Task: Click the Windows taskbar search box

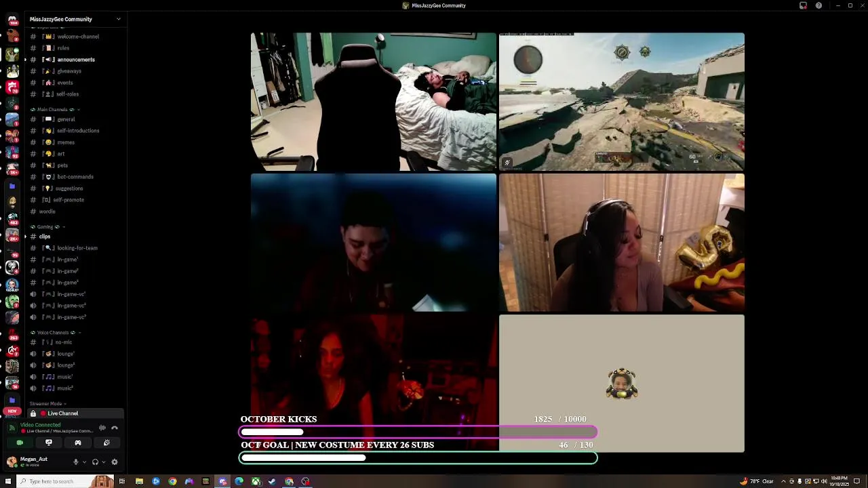Action: pyautogui.click(x=65, y=481)
